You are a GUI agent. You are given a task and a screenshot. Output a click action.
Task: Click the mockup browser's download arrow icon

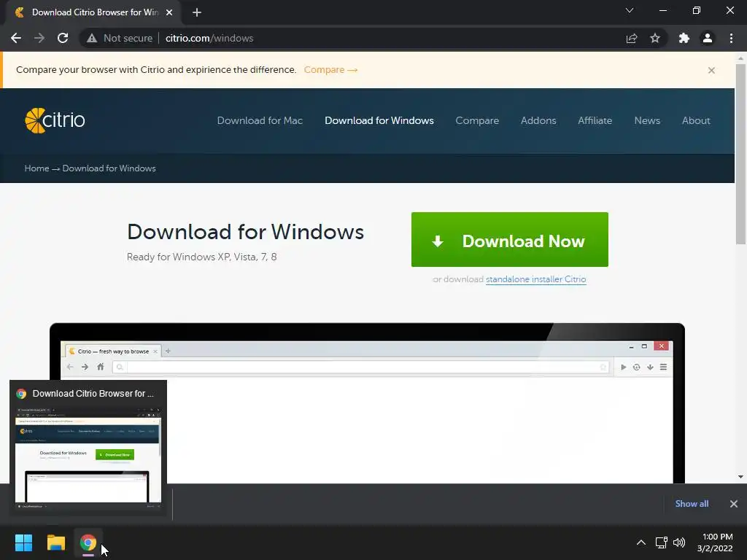pos(650,367)
